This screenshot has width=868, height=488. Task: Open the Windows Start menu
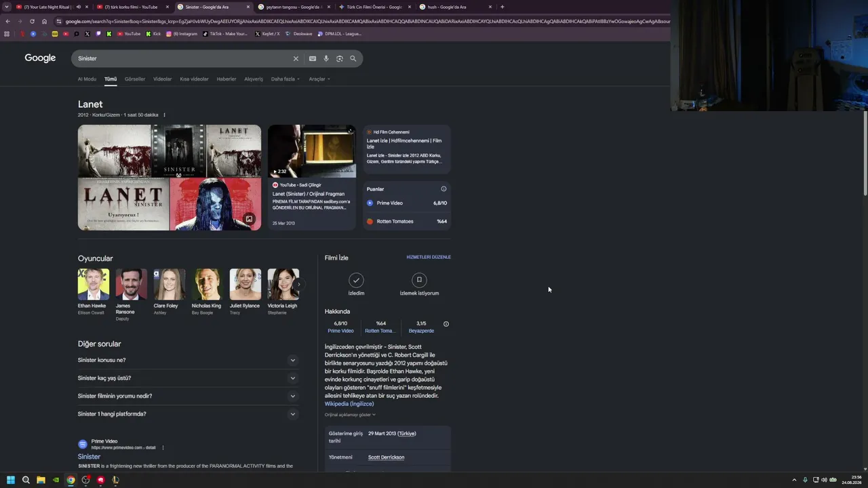11,480
